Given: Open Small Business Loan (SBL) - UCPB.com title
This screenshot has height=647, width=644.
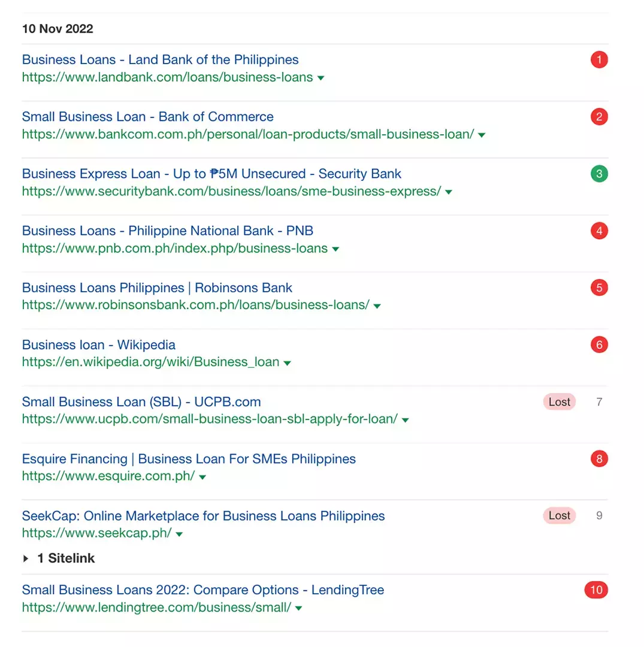Looking at the screenshot, I should 141,401.
